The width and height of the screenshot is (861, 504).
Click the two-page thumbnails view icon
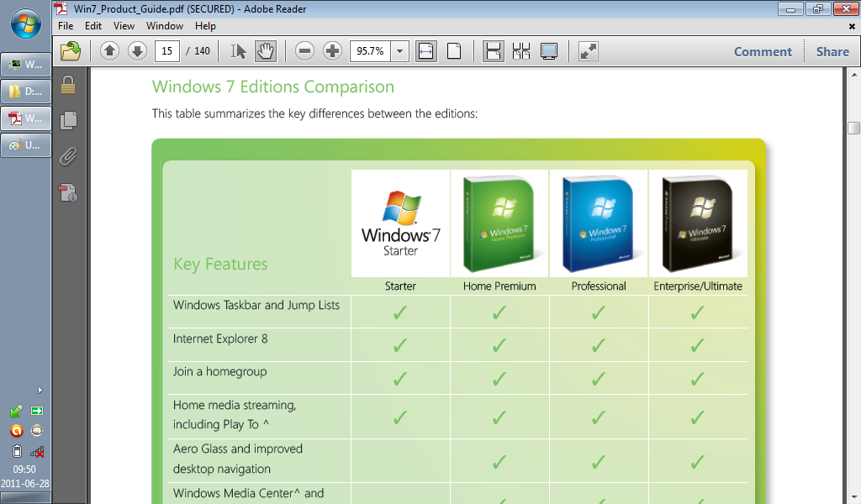[x=521, y=51]
